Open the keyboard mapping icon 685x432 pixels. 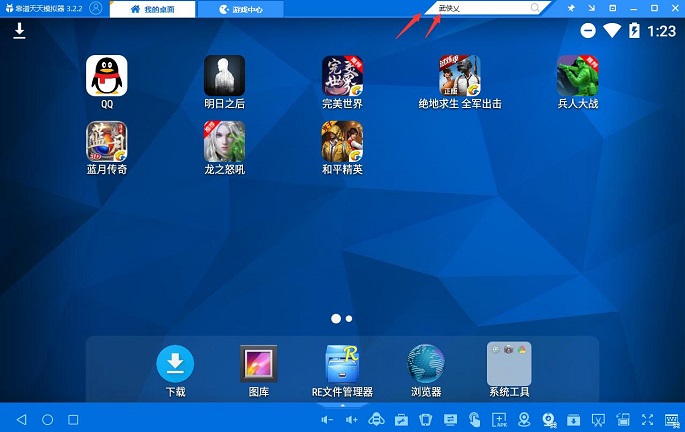point(672,420)
